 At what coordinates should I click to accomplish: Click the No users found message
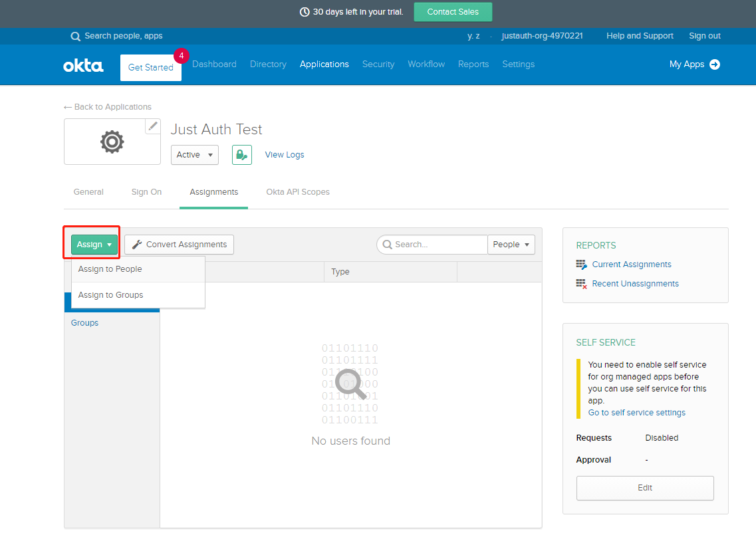(x=351, y=441)
